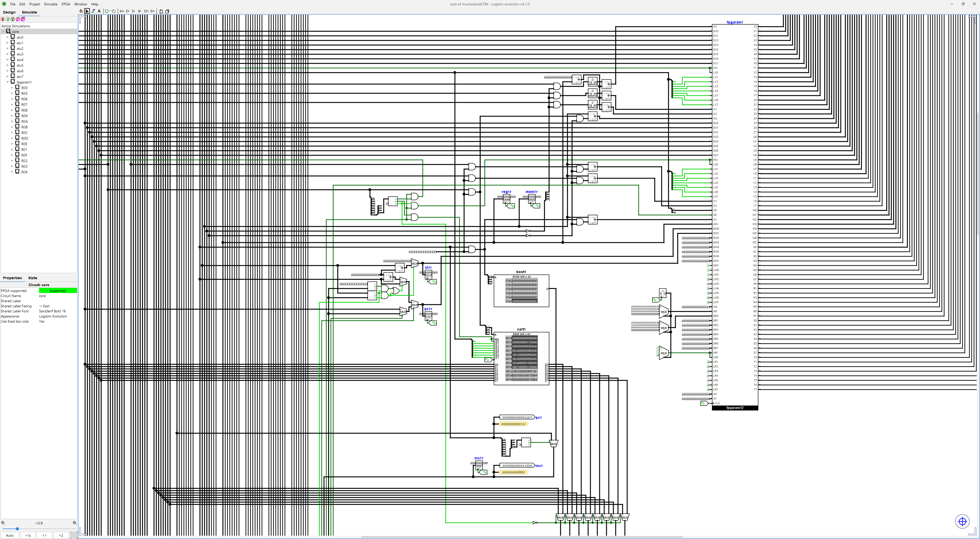Select the Poke (hand) tool
980x539 pixels.
click(x=81, y=11)
